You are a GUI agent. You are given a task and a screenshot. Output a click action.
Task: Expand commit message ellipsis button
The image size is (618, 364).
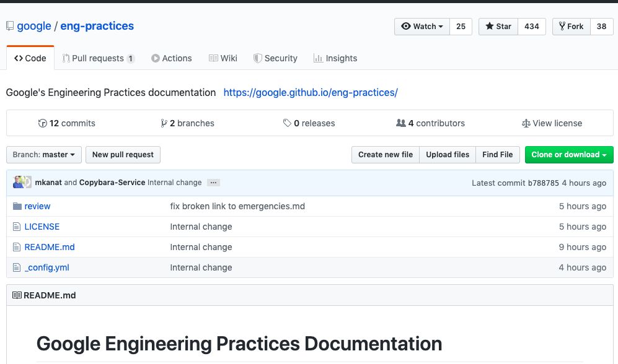(213, 183)
